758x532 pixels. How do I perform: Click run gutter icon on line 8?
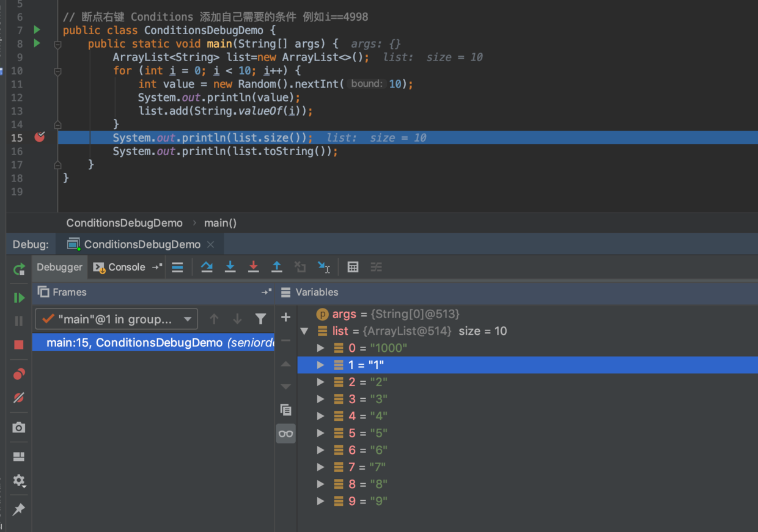point(37,43)
